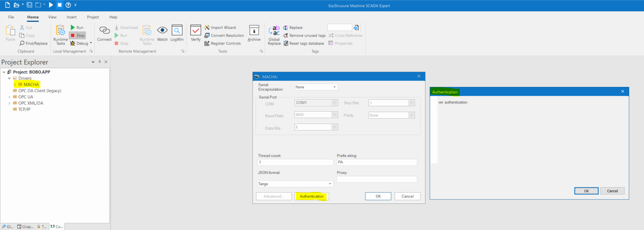Image resolution: width=644 pixels, height=230 pixels.
Task: Pin the Project Explorer panel
Action: [100, 62]
